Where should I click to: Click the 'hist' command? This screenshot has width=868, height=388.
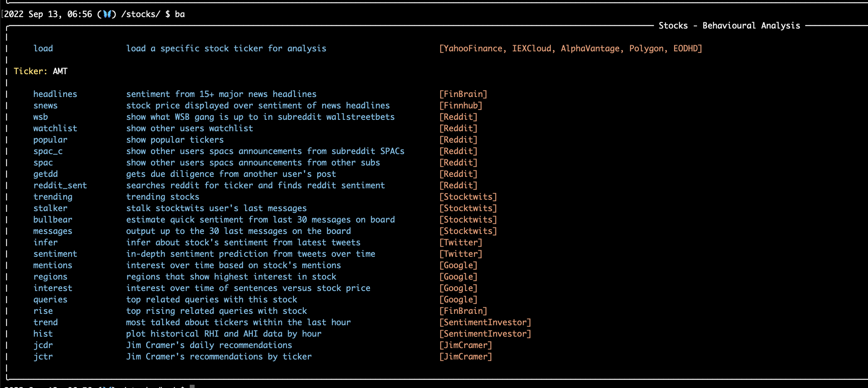[43, 334]
